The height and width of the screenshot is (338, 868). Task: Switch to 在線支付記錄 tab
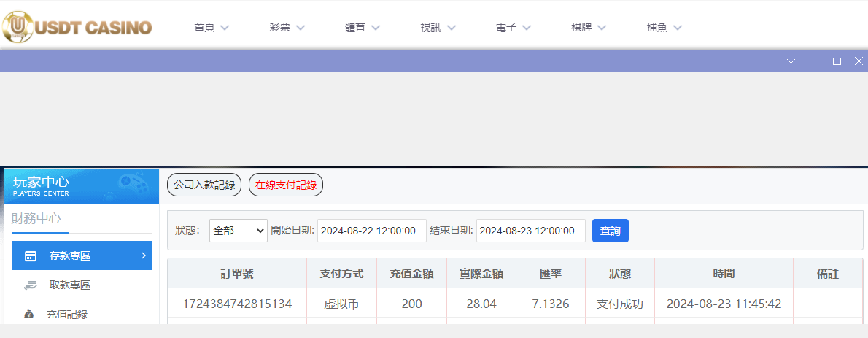[x=286, y=185]
